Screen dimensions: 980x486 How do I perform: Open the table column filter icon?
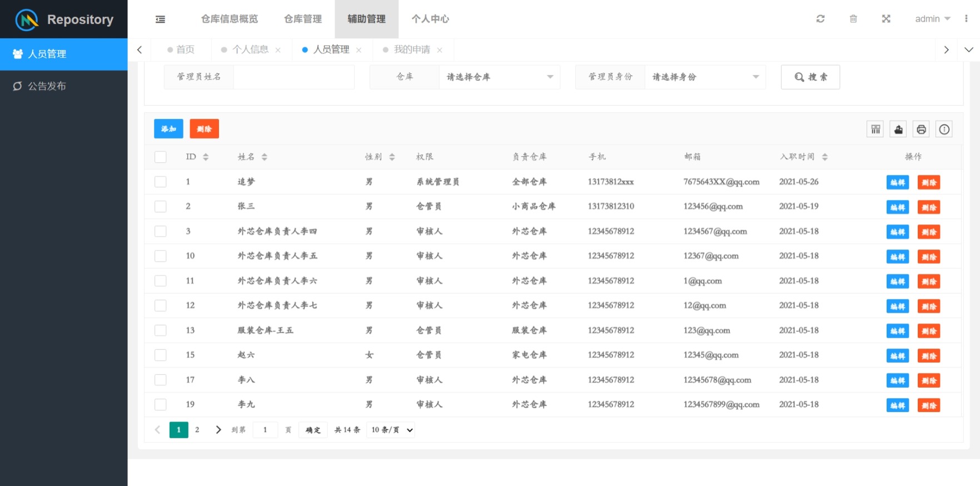875,129
